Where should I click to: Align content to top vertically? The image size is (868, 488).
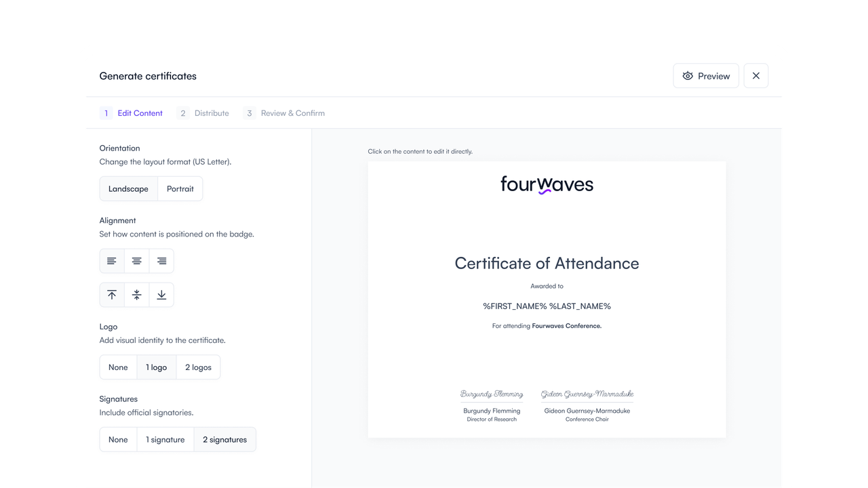point(112,295)
